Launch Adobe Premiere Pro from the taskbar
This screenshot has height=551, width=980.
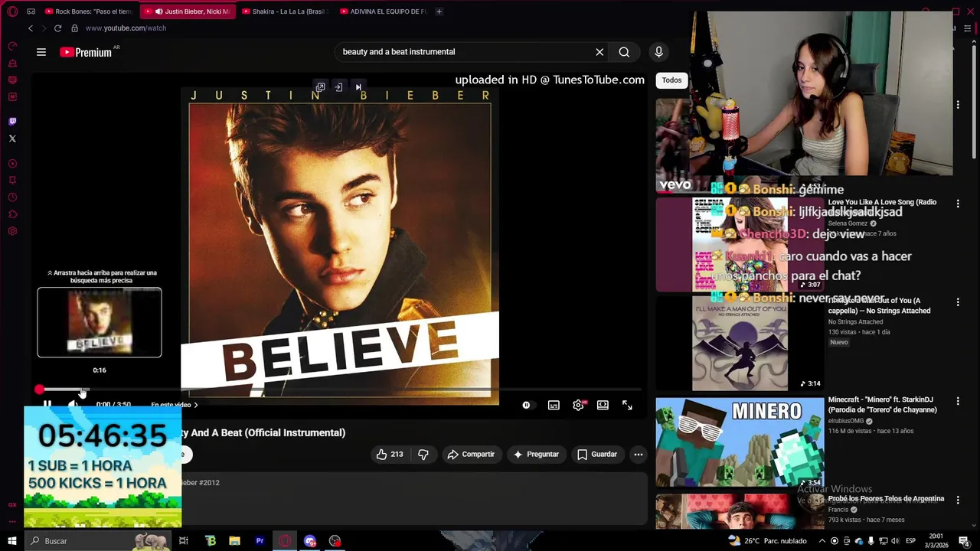(x=260, y=541)
